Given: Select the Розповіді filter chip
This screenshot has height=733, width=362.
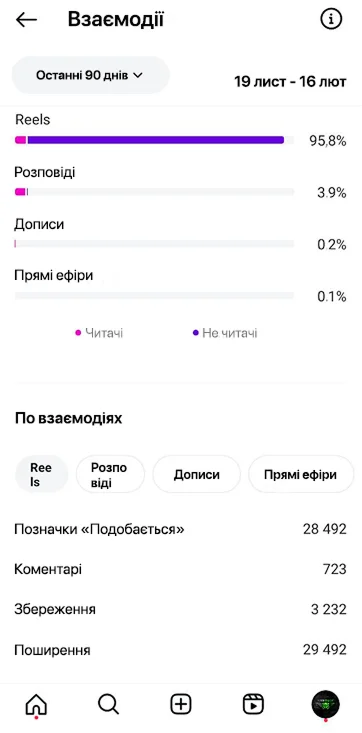Looking at the screenshot, I should 110,474.
